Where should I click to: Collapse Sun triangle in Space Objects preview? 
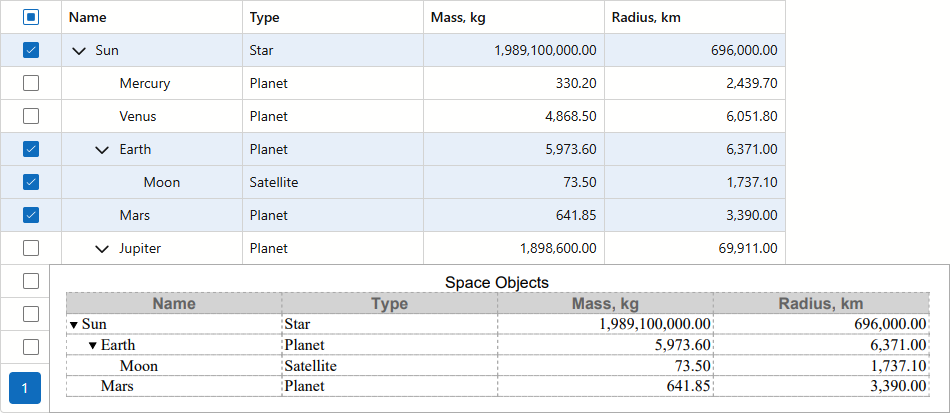(x=73, y=325)
